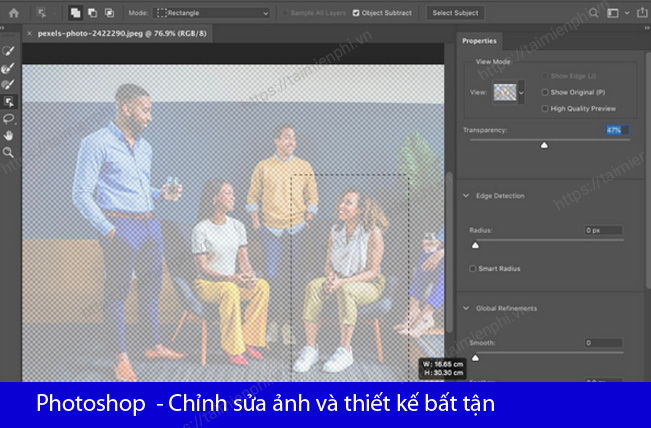The width and height of the screenshot is (651, 428).
Task: Click the canvas vertical scrollbar
Action: tap(449, 252)
